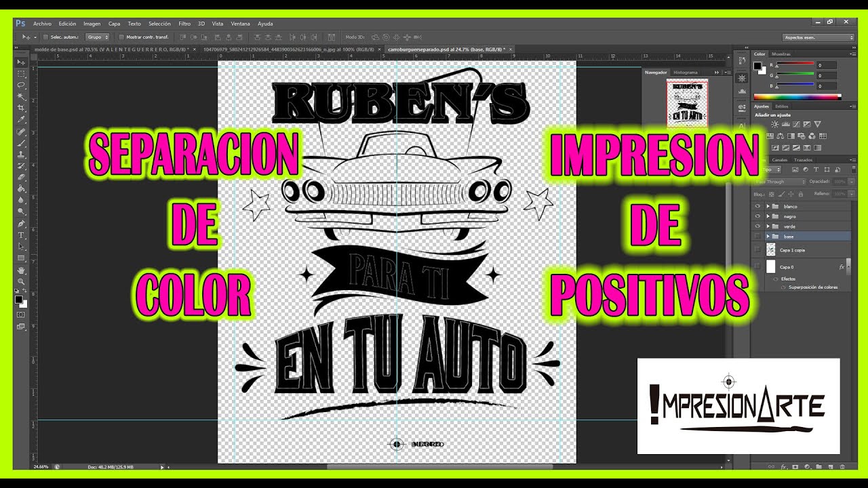Enable the Selec. autom. checkbox
868x488 pixels.
pyautogui.click(x=45, y=37)
